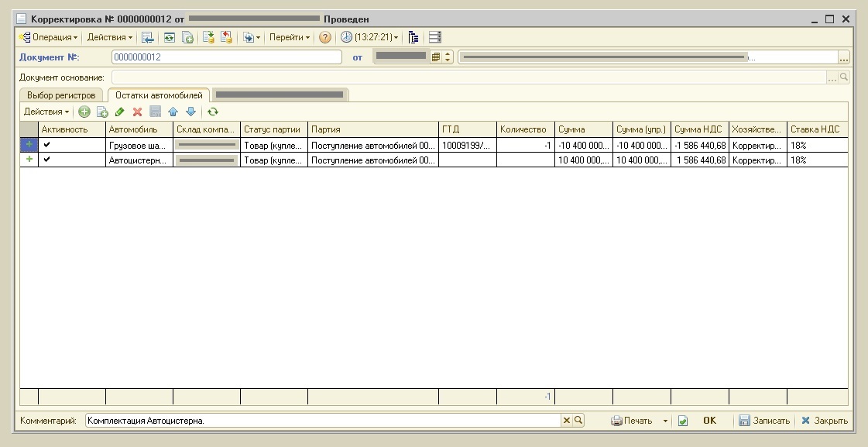Open the Перейти dropdown menu
Viewport: 868px width, 447px height.
pos(290,37)
